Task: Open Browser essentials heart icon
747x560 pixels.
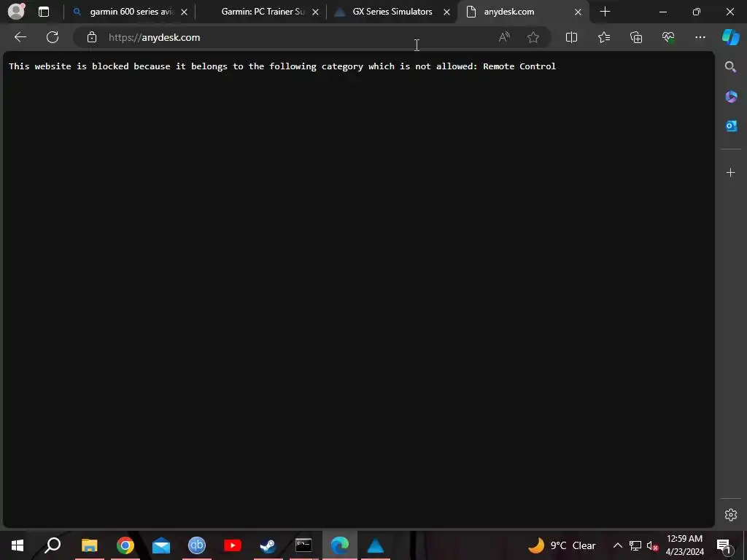Action: 668,37
